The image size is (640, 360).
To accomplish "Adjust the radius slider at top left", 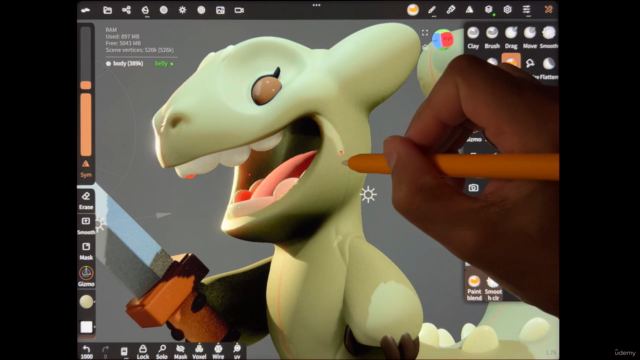I will pyautogui.click(x=86, y=58).
